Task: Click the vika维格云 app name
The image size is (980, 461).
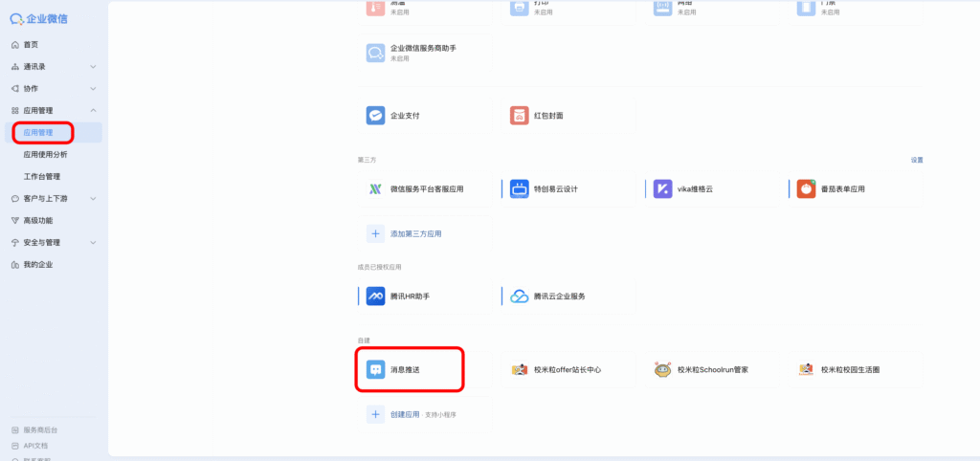Action: tap(695, 188)
